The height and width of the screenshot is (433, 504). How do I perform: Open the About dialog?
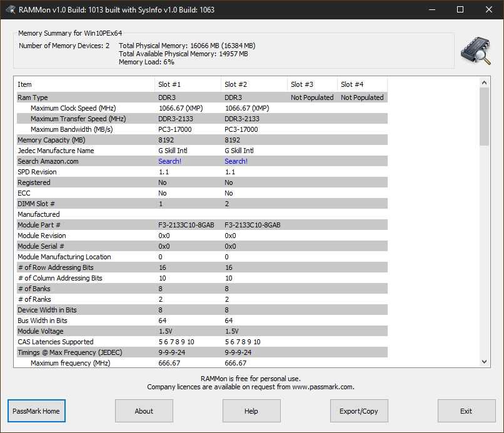tap(144, 411)
